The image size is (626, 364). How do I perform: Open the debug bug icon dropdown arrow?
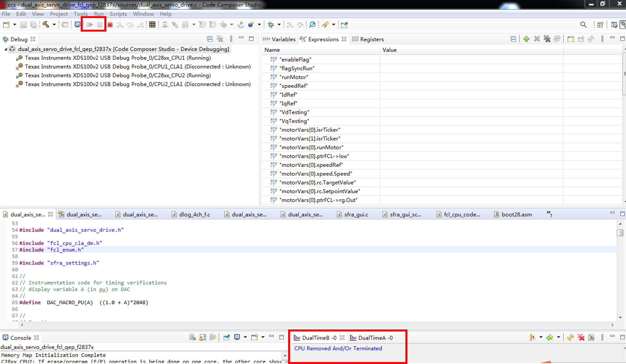[x=279, y=25]
